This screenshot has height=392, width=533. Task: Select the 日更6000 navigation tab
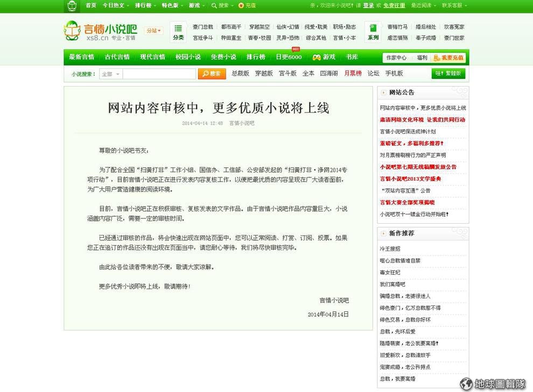[289, 57]
